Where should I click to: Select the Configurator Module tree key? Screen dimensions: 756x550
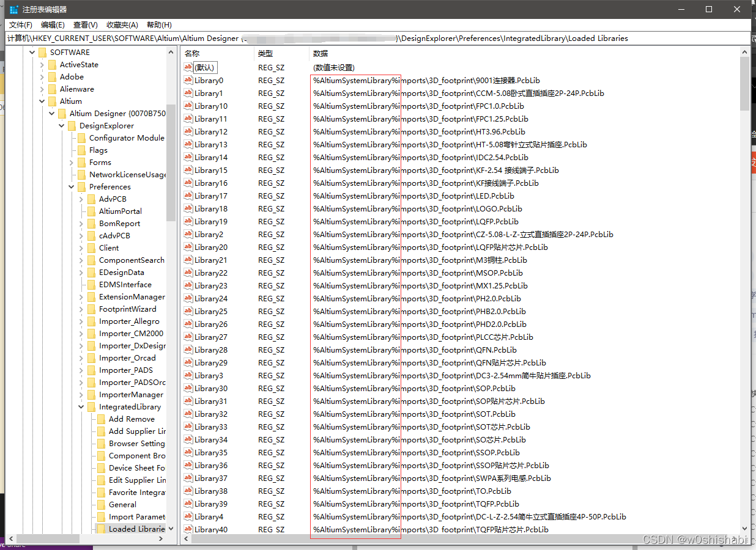coord(127,137)
